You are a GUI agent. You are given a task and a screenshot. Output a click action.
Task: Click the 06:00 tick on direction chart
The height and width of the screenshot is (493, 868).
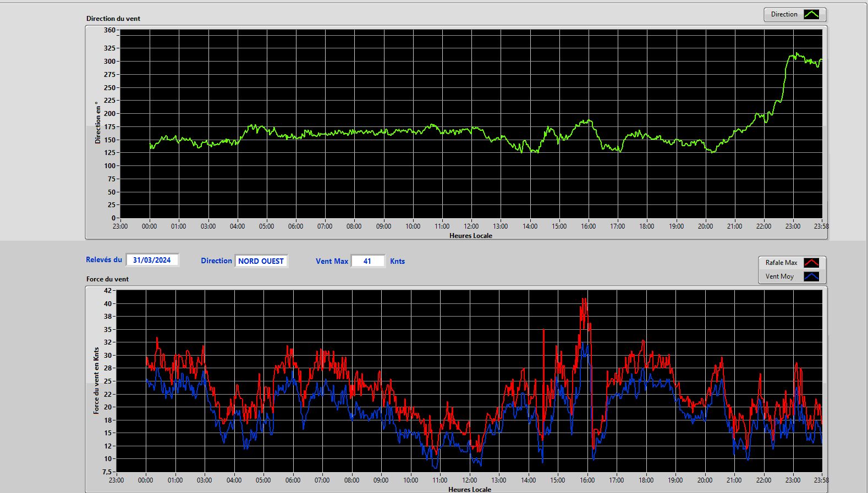tap(295, 226)
